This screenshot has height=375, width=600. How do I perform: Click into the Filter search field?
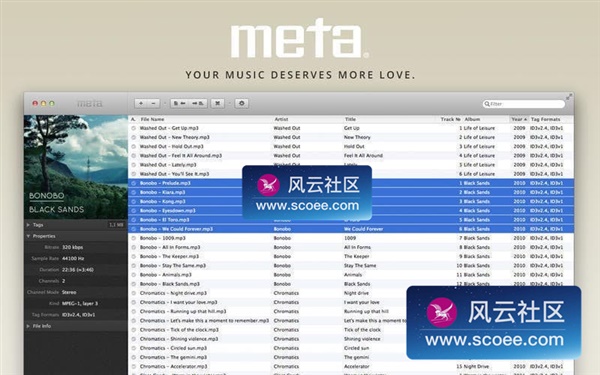(x=523, y=104)
